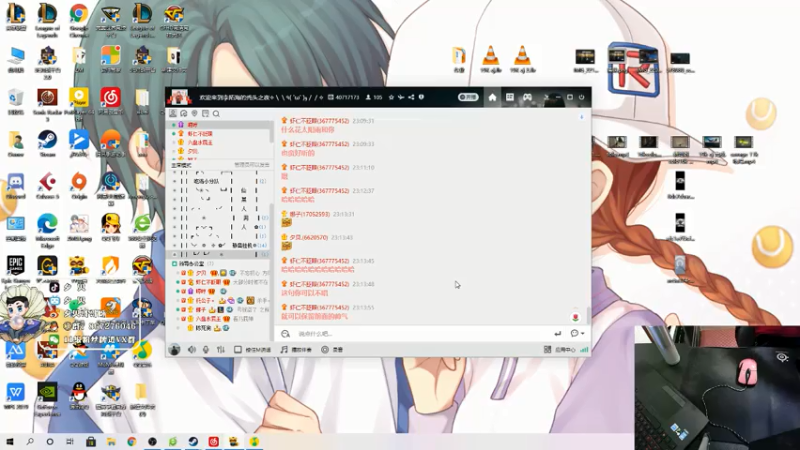Click the flower gift icon in chat
This screenshot has height=450, width=800.
pyautogui.click(x=576, y=317)
